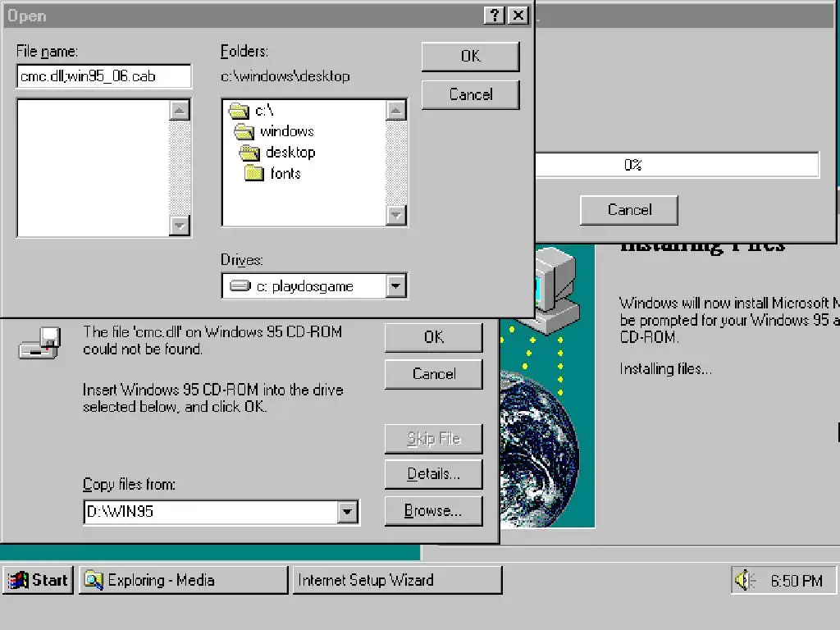Expand the Copy files from dropdown
The width and height of the screenshot is (840, 630).
[347, 512]
